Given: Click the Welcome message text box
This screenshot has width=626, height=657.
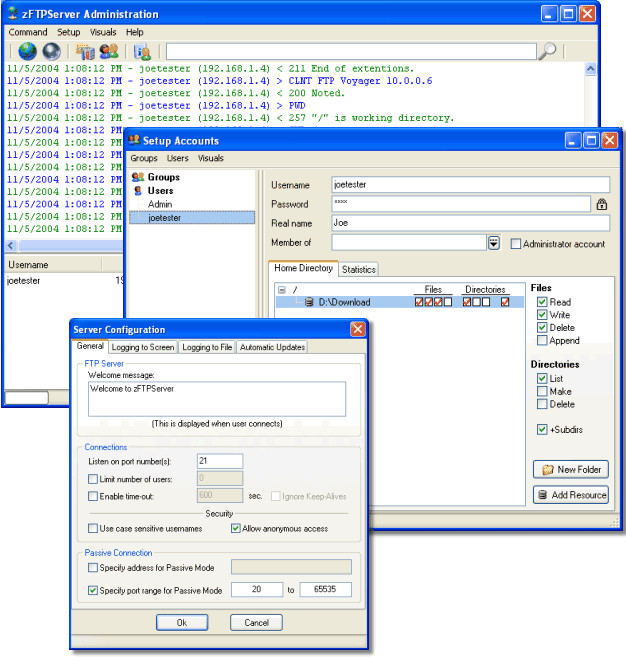Looking at the screenshot, I should (x=217, y=398).
